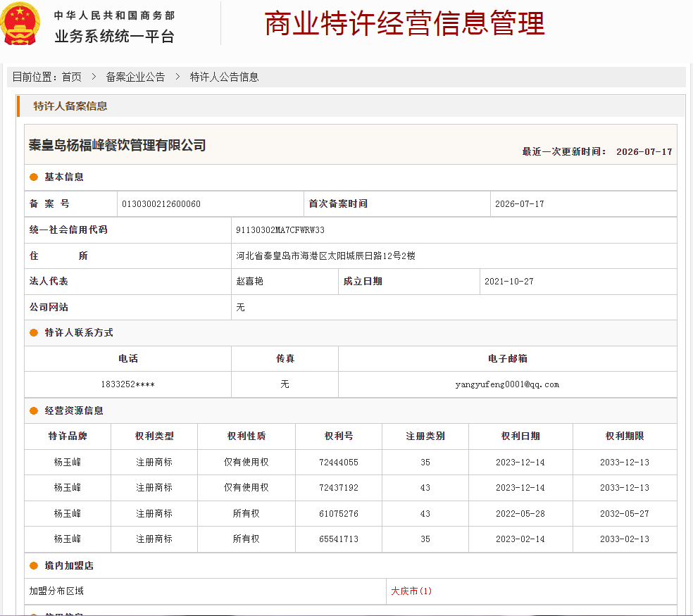Click the rights number 72437192
The image size is (693, 616).
point(339,488)
